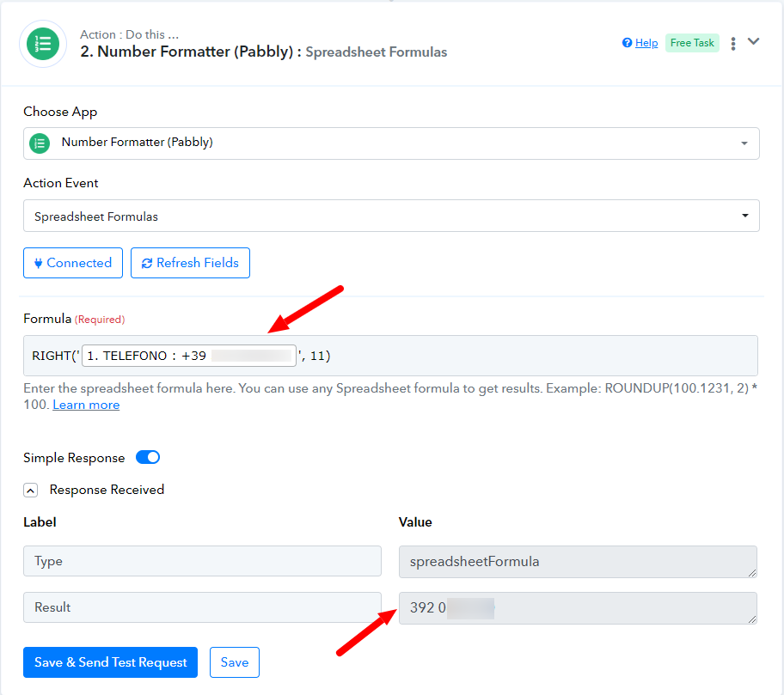Click the Type label field

202,561
